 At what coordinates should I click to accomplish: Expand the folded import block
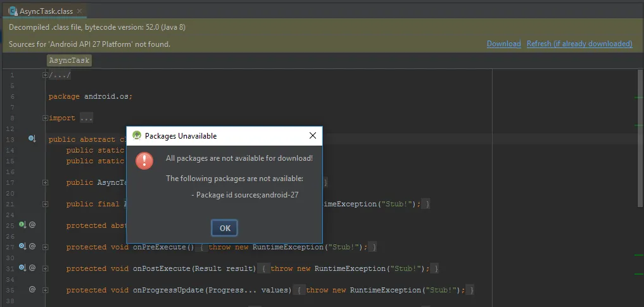point(45,118)
